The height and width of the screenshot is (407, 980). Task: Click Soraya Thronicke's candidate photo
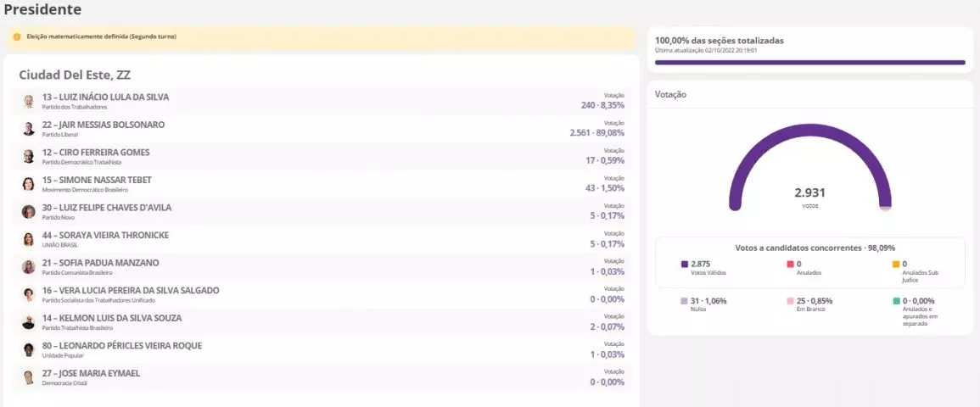[x=29, y=239]
